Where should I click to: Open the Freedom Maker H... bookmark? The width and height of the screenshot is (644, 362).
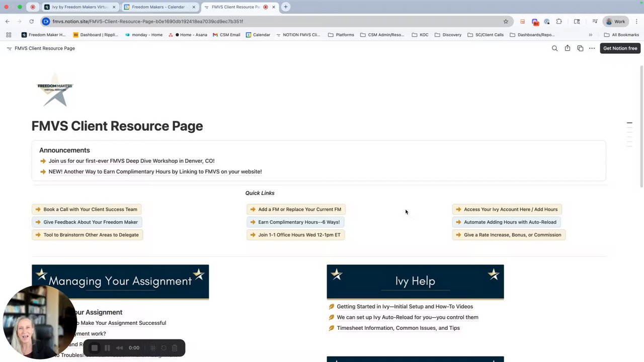[44, 35]
